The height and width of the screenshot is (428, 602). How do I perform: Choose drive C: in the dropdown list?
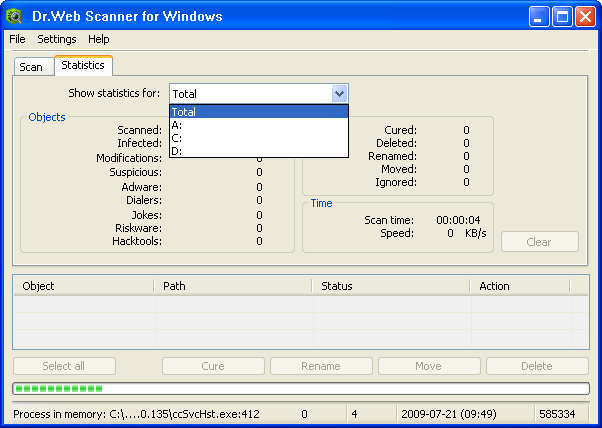[x=259, y=138]
